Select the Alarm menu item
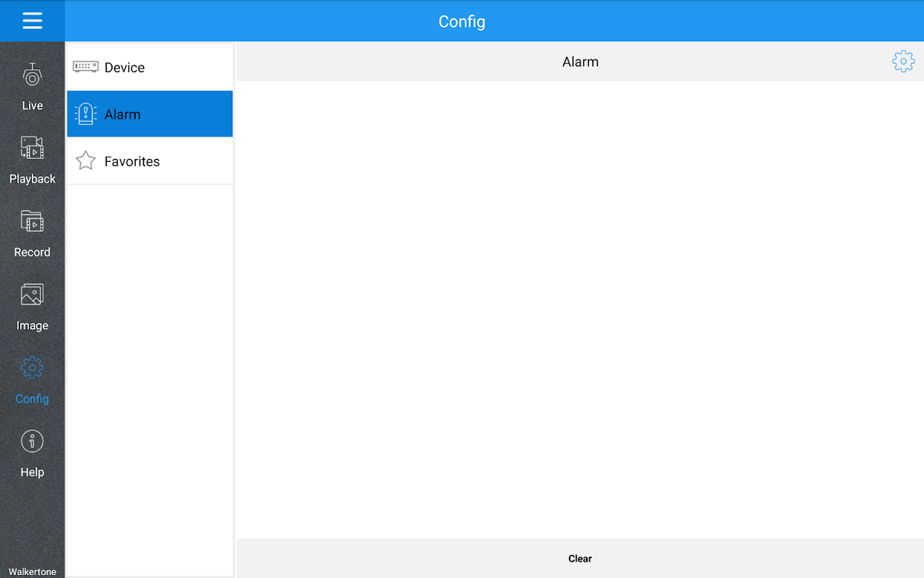This screenshot has height=578, width=924. 150,114
